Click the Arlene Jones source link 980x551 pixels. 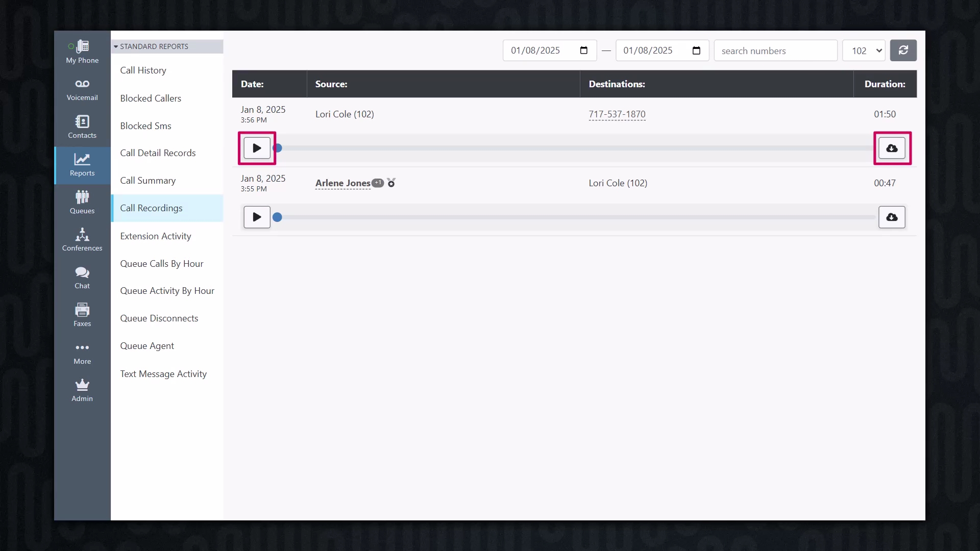(x=342, y=183)
